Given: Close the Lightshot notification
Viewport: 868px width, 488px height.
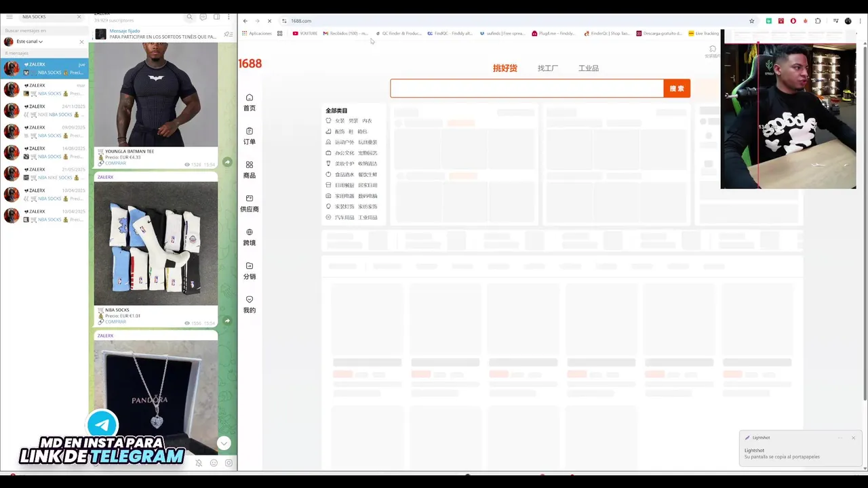Looking at the screenshot, I should pyautogui.click(x=853, y=438).
